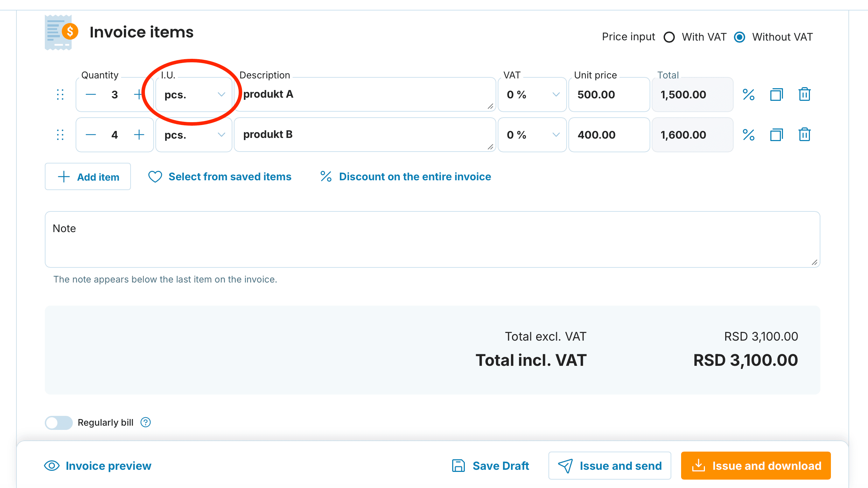Open VAT dropdown for produkt B

(x=532, y=135)
